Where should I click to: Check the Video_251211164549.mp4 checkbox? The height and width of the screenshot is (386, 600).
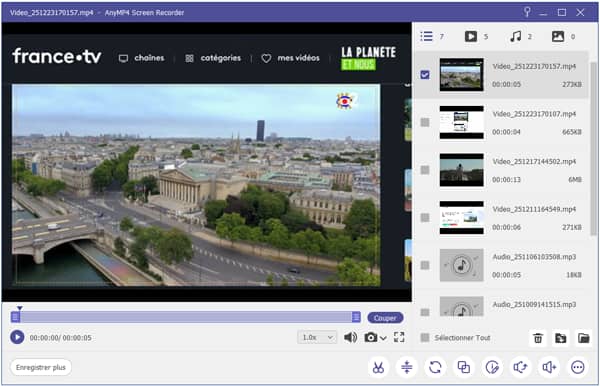pos(425,218)
